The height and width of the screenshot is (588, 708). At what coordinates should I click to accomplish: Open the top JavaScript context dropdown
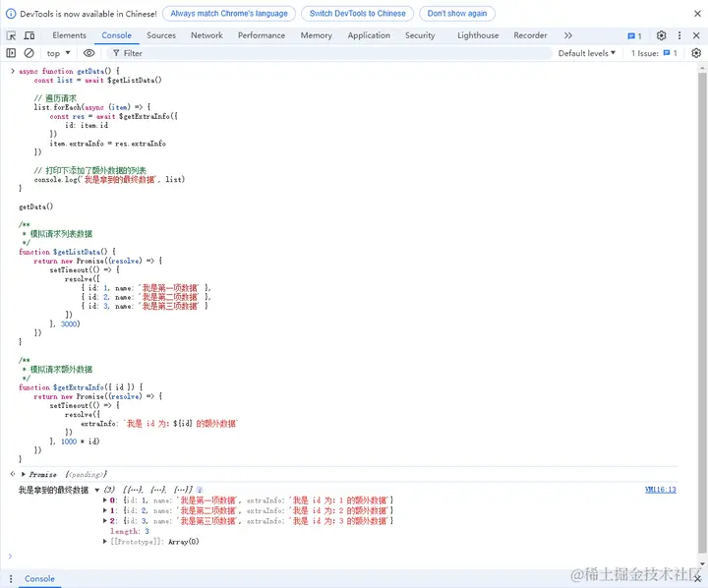coord(59,53)
